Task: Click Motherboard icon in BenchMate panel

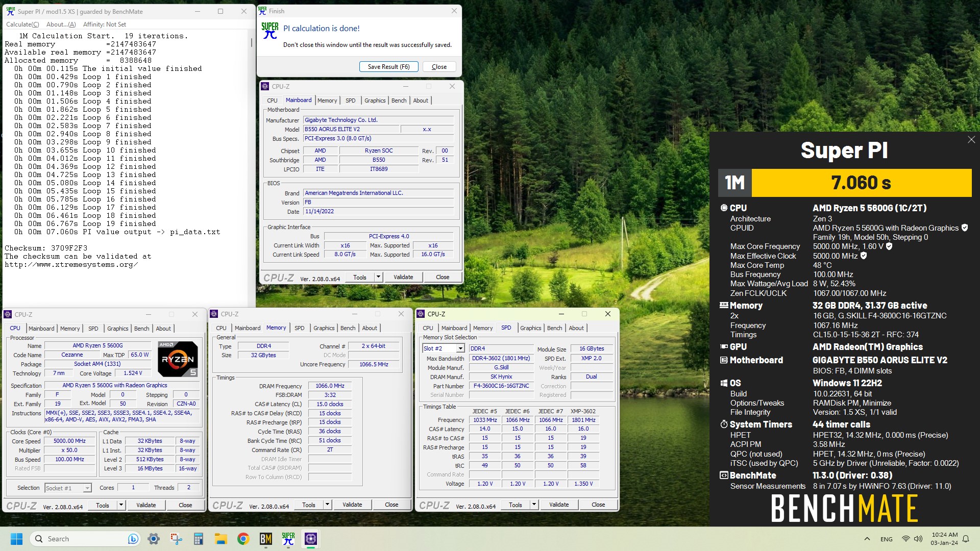Action: click(x=724, y=360)
